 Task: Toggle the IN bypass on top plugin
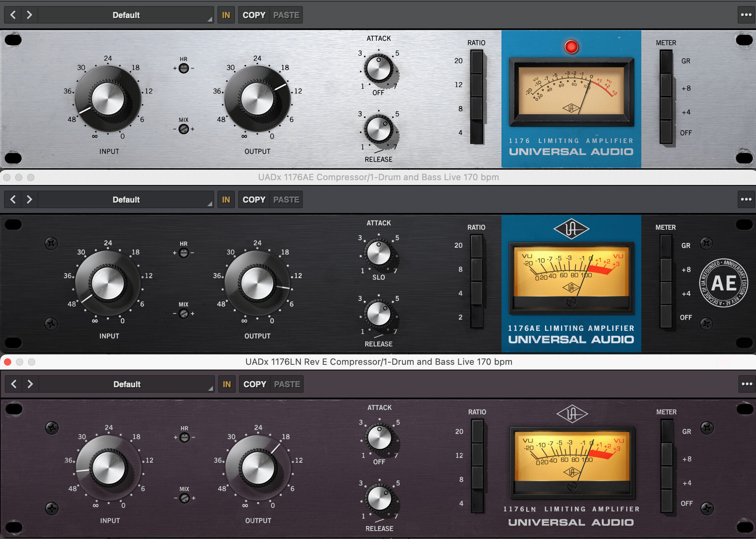pyautogui.click(x=226, y=15)
